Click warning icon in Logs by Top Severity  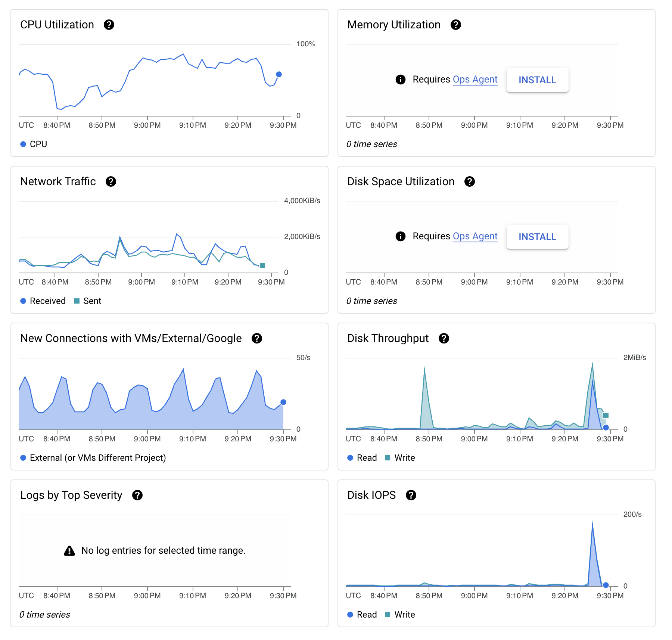(x=69, y=551)
